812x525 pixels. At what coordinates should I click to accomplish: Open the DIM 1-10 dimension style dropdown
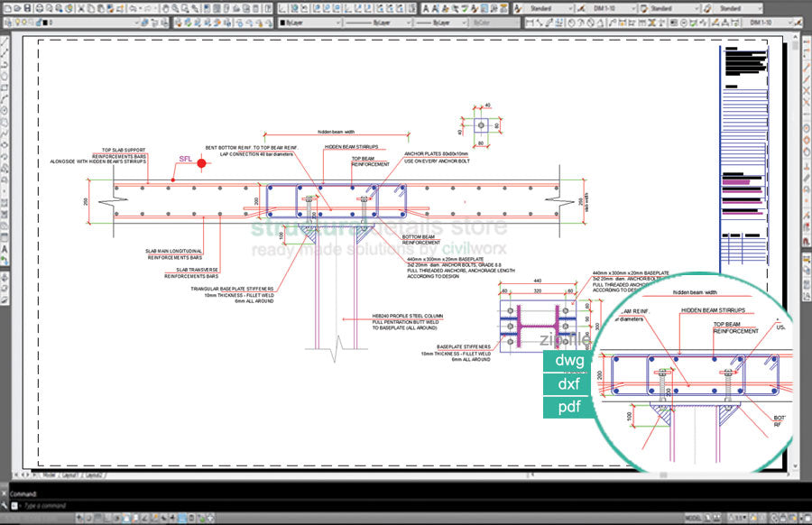pos(608,8)
